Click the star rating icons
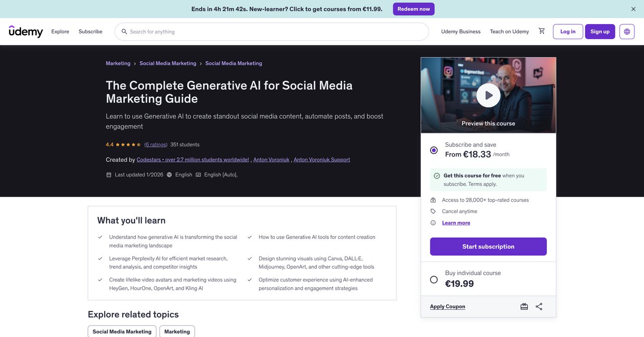The width and height of the screenshot is (644, 337). (128, 145)
